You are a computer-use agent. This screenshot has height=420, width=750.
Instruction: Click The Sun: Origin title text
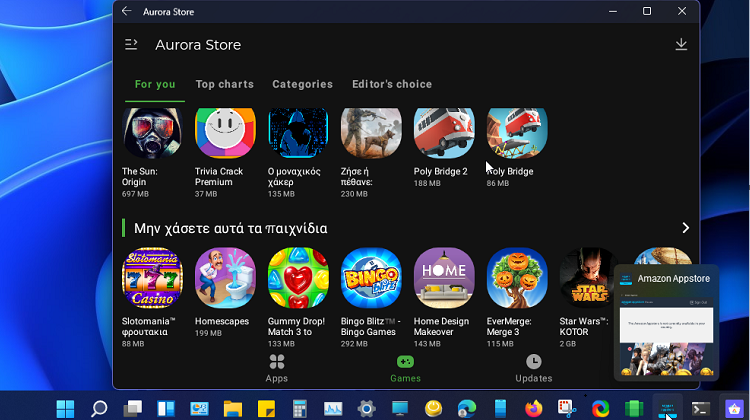(140, 177)
